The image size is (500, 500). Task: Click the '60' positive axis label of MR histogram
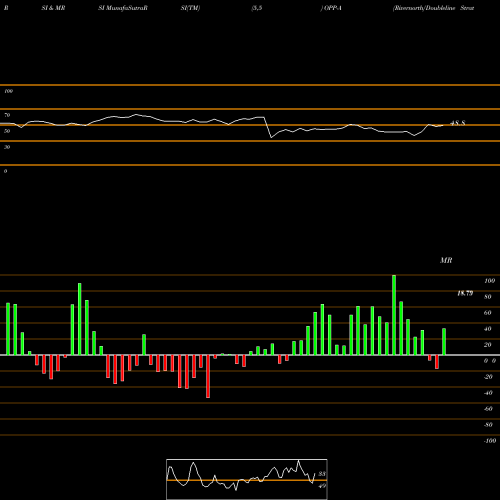tap(488, 313)
